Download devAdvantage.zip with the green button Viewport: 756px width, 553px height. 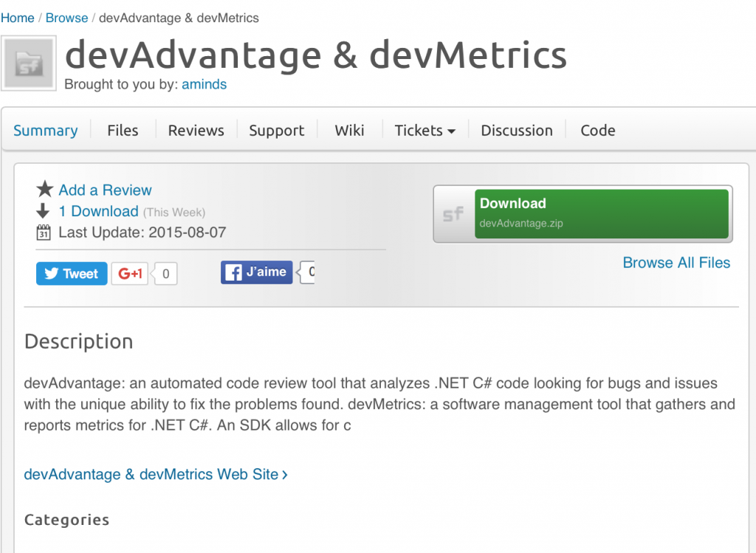(x=601, y=213)
